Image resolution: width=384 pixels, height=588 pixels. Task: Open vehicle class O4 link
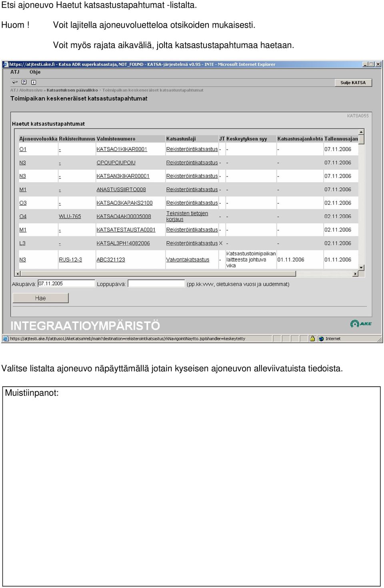23,216
